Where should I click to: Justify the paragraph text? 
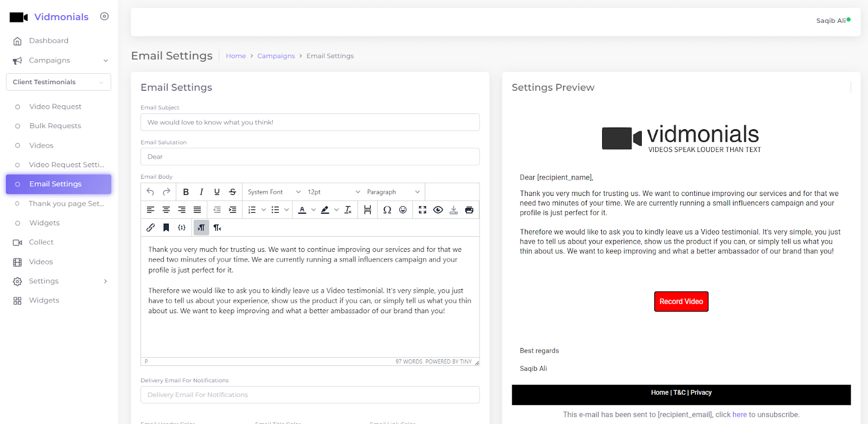tap(197, 210)
